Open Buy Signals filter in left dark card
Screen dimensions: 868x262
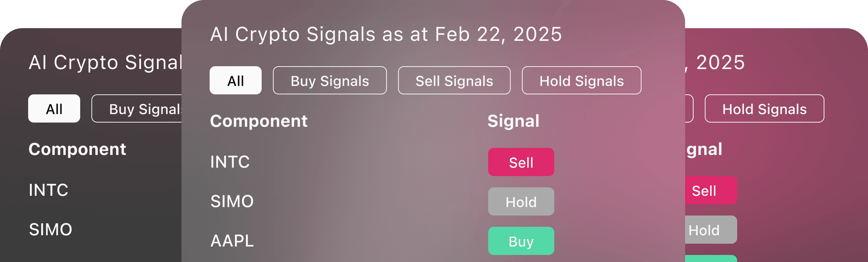pyautogui.click(x=137, y=108)
